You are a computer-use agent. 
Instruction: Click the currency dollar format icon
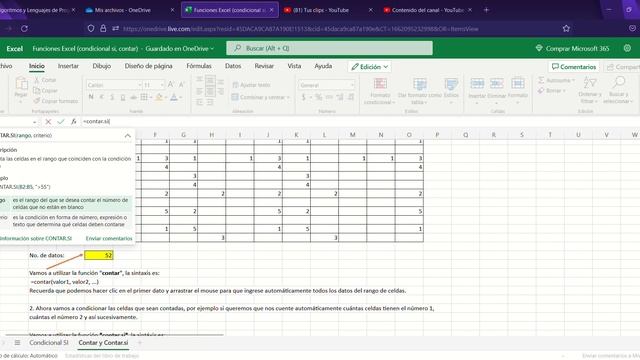coord(304,97)
